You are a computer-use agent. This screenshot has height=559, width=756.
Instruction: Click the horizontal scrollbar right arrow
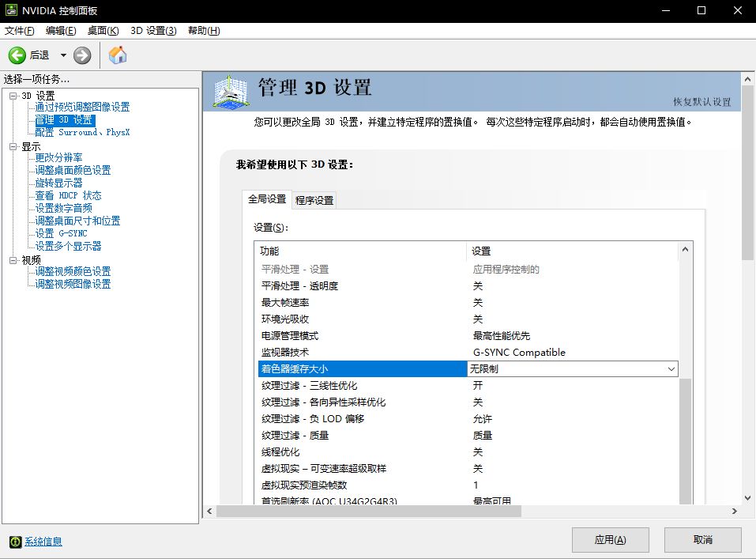pos(735,512)
